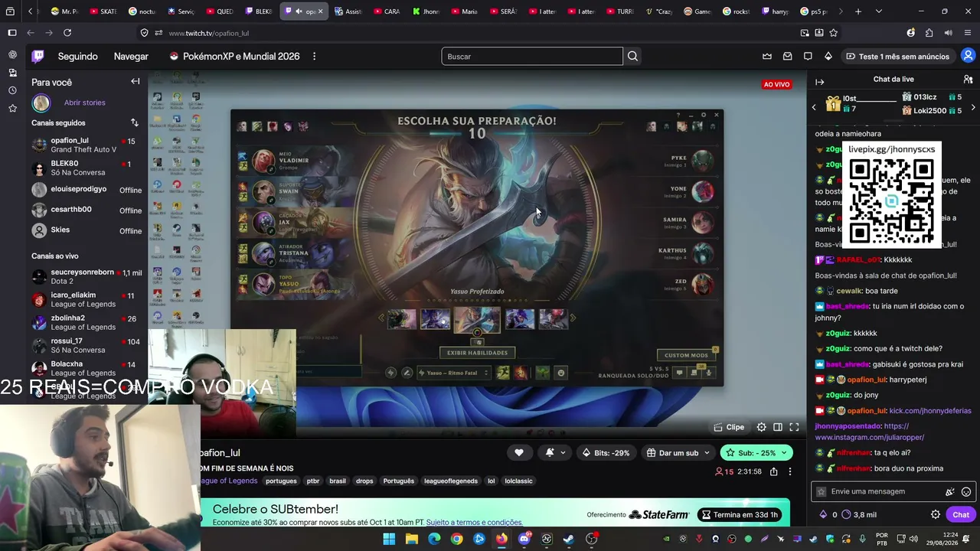Sort followed channels list
The width and height of the screenshot is (980, 551).
pyautogui.click(x=135, y=122)
